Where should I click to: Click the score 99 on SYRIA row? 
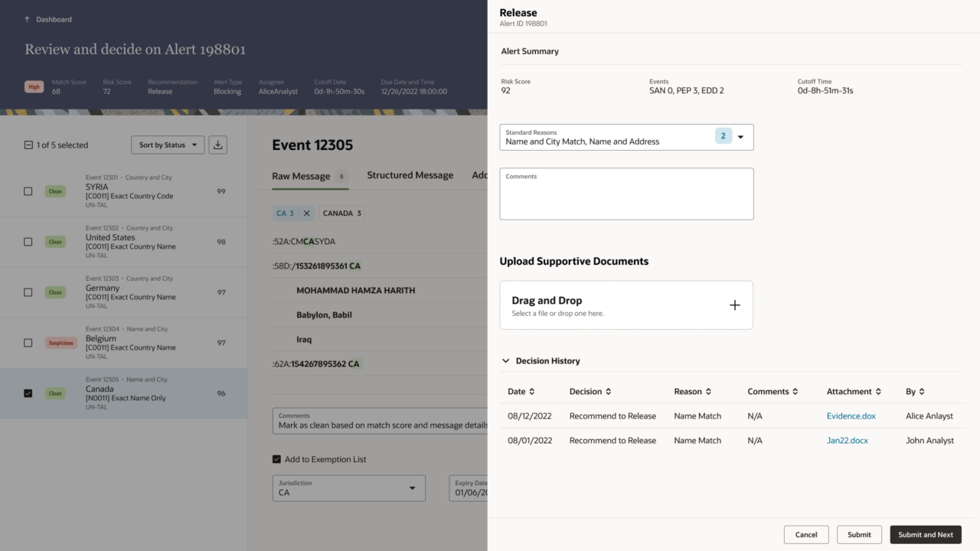click(221, 191)
